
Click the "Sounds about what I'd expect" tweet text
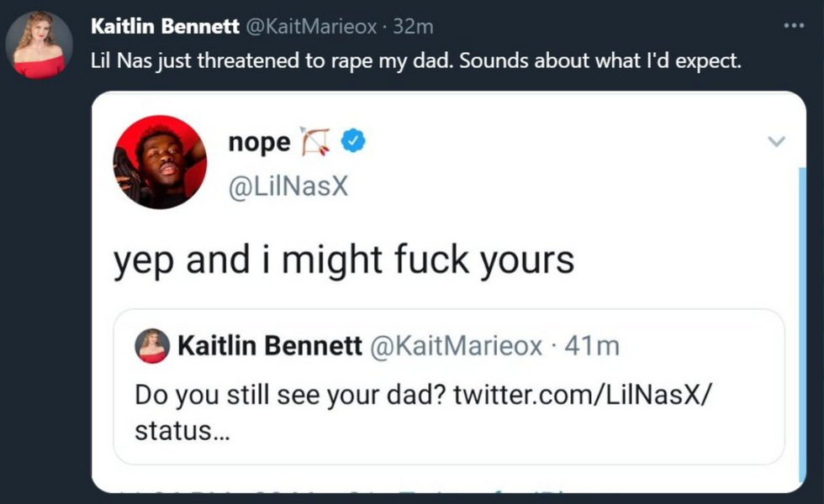(x=600, y=62)
